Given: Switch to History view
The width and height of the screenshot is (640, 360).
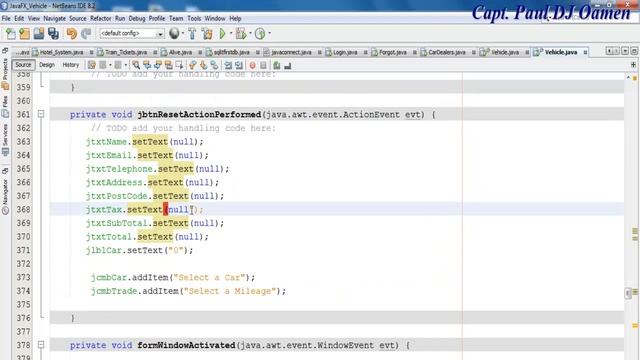Looking at the screenshot, I should click(x=71, y=65).
